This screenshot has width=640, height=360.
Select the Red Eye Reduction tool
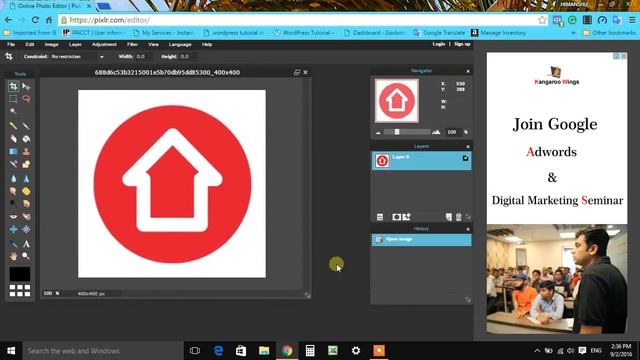[x=13, y=216]
